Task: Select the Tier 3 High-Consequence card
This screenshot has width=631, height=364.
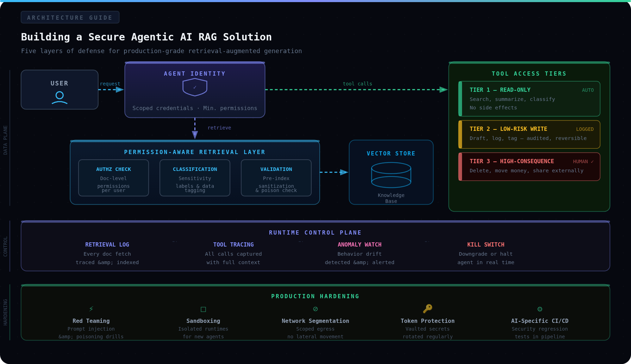Action: (x=529, y=167)
